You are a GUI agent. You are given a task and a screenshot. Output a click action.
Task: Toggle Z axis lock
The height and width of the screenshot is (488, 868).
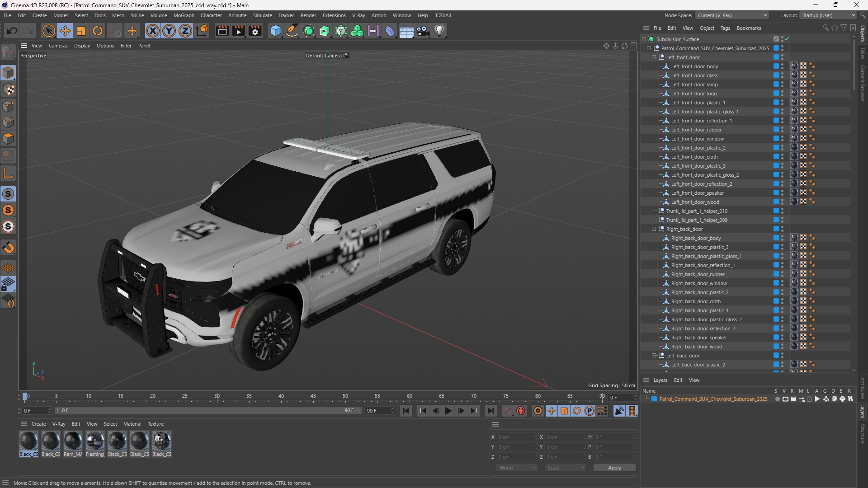tap(185, 31)
